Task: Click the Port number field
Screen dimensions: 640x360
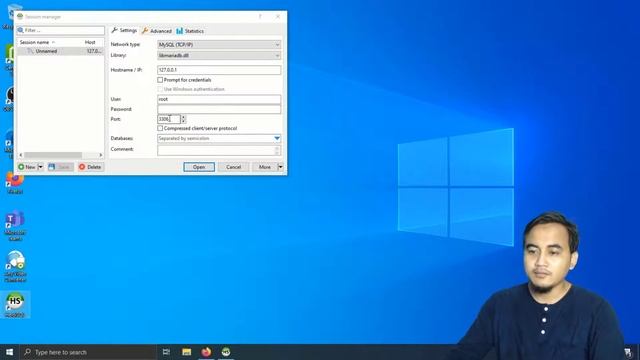Action: [x=169, y=119]
